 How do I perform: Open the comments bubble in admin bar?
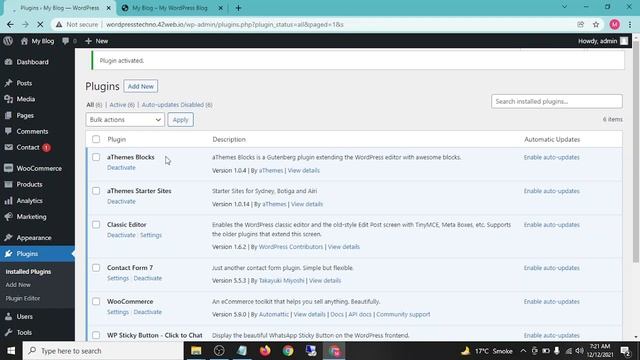69,41
